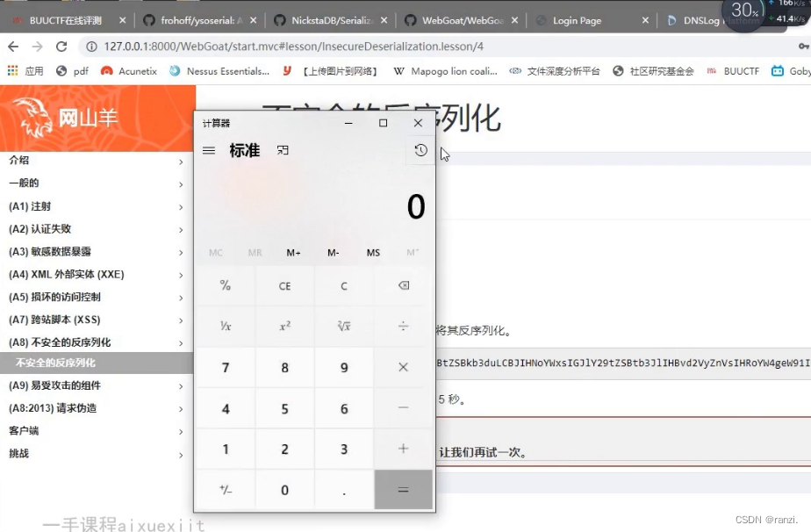Expand the 介绍 menu section
This screenshot has width=811, height=532.
pyautogui.click(x=97, y=161)
